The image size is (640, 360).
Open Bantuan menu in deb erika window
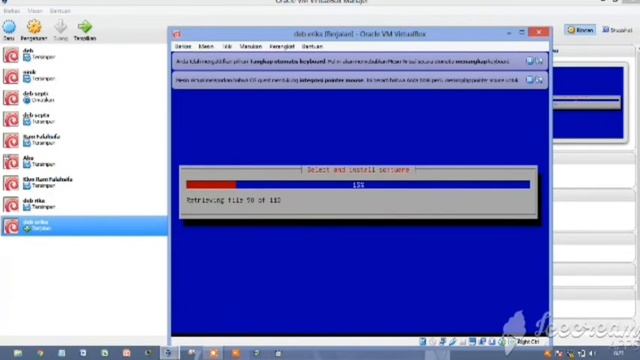(x=312, y=47)
